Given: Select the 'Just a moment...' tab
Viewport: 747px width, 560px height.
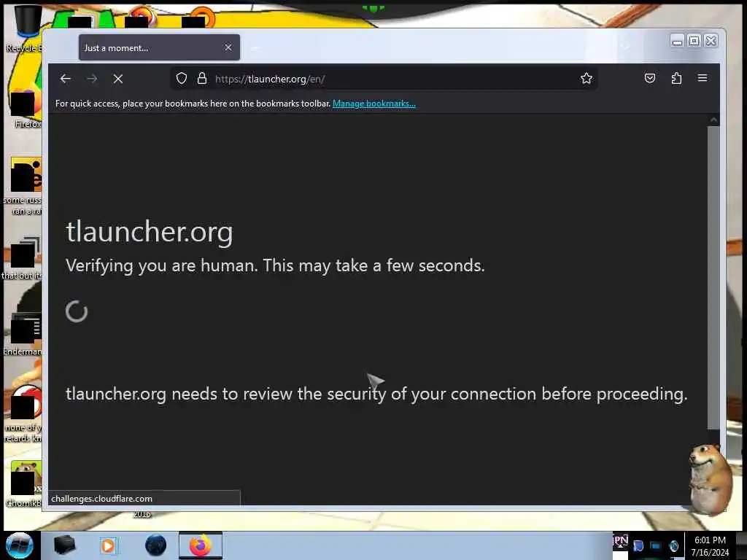Looking at the screenshot, I should 159,47.
